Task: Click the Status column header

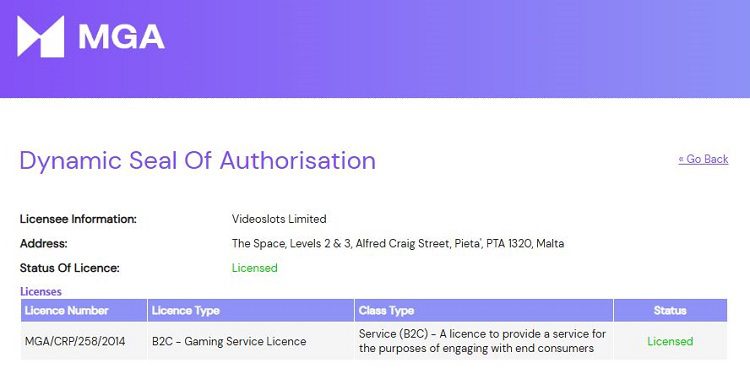Action: (670, 310)
